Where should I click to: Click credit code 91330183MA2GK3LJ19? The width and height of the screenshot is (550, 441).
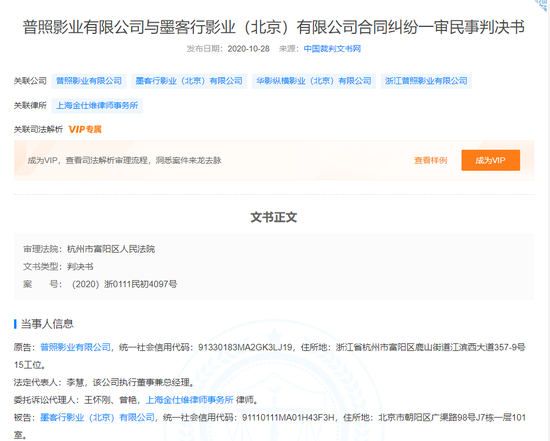pyautogui.click(x=245, y=347)
